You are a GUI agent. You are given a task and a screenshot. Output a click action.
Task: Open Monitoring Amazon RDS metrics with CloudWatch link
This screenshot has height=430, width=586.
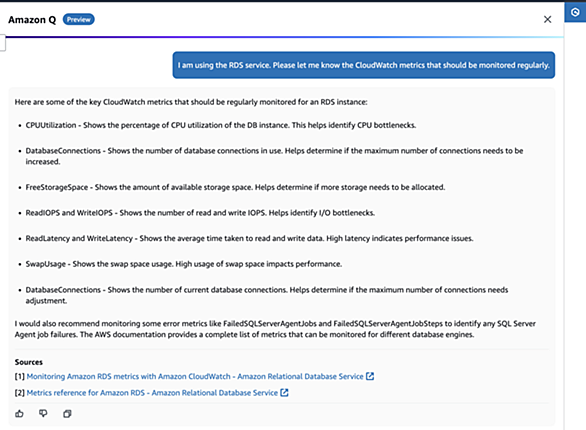point(195,376)
